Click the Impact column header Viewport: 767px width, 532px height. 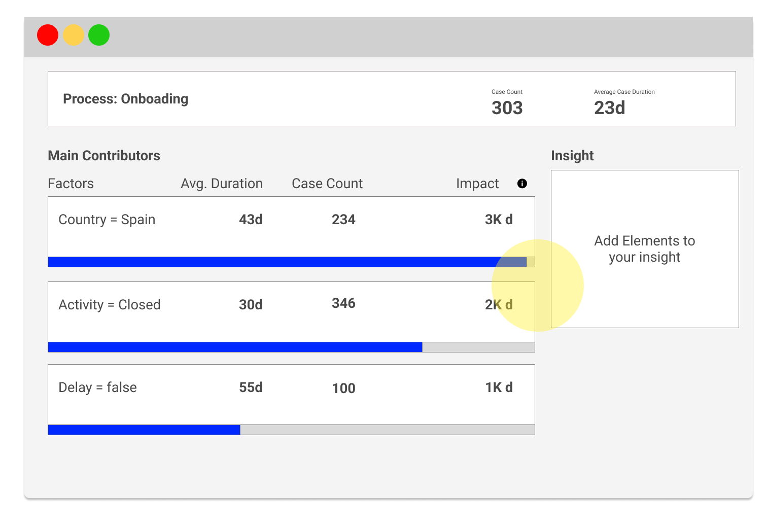pos(477,184)
